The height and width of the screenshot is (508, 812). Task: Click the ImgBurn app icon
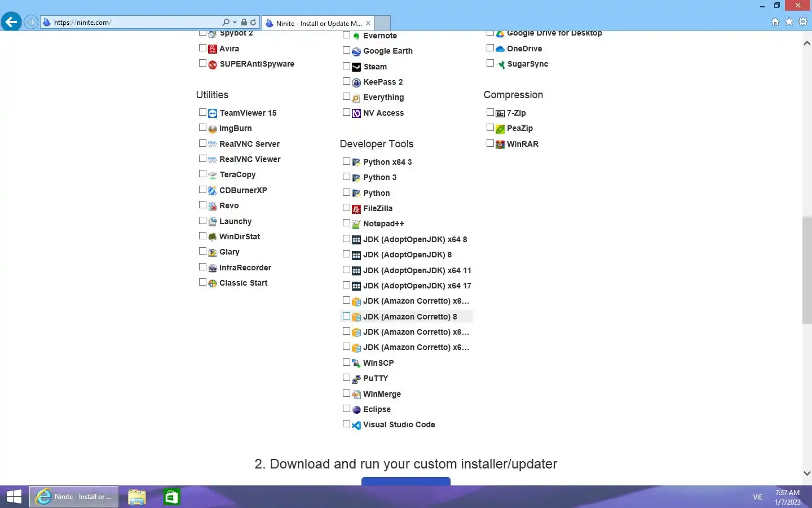pos(213,129)
